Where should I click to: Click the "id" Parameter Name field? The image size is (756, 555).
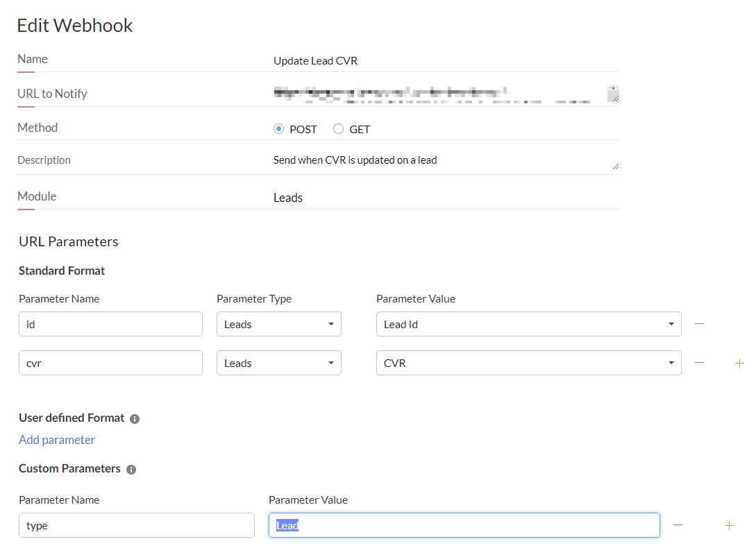point(110,323)
